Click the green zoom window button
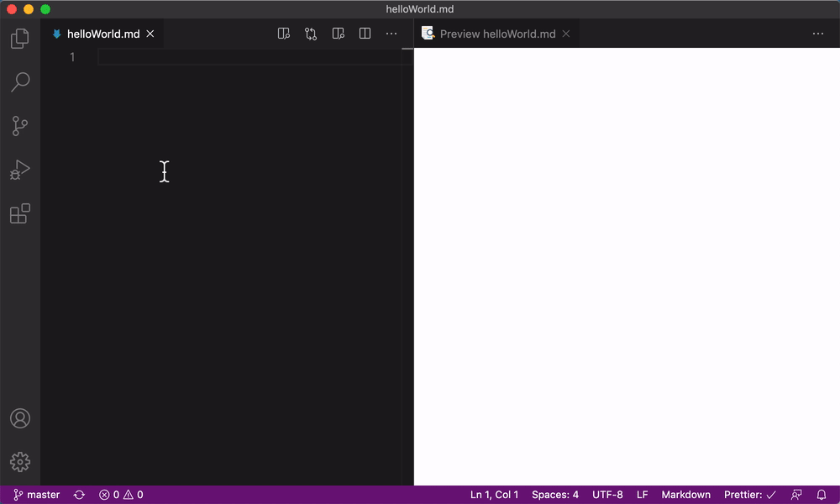 (x=45, y=9)
